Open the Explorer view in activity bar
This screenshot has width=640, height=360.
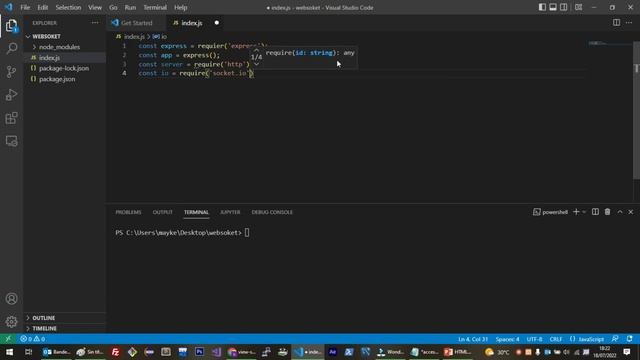click(11, 26)
